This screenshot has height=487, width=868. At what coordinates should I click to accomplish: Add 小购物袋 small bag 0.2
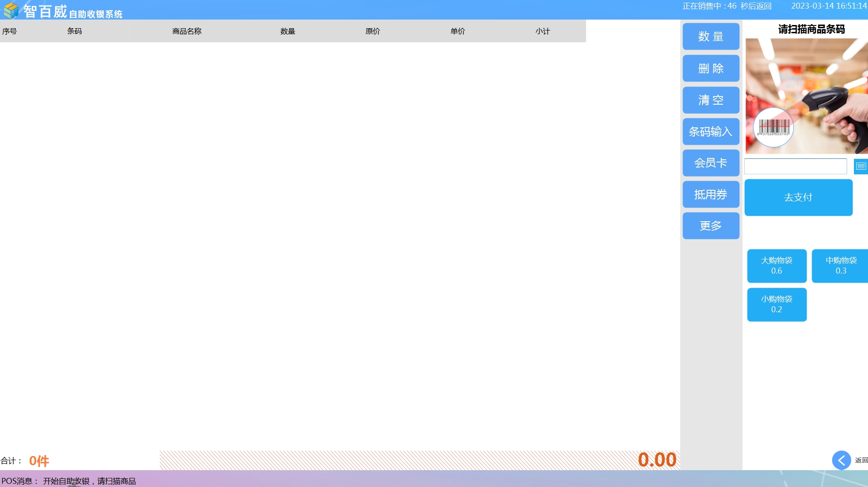point(777,304)
